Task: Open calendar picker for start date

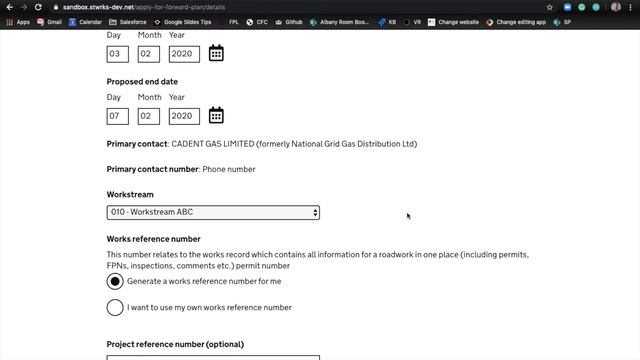Action: point(216,53)
